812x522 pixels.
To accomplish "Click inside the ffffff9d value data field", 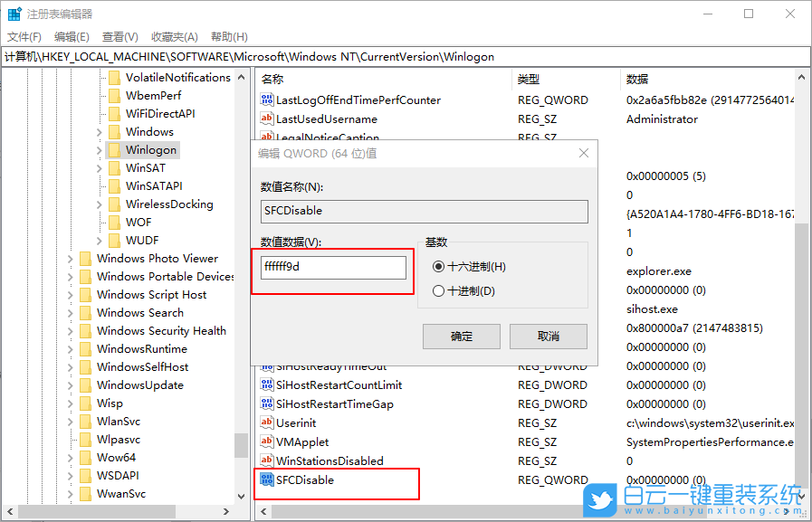I will click(332, 267).
